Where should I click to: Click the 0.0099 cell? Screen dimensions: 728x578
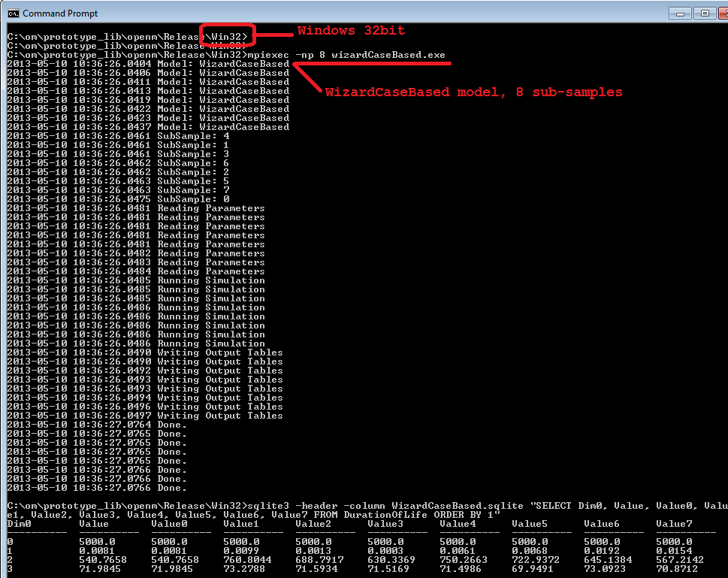click(241, 551)
